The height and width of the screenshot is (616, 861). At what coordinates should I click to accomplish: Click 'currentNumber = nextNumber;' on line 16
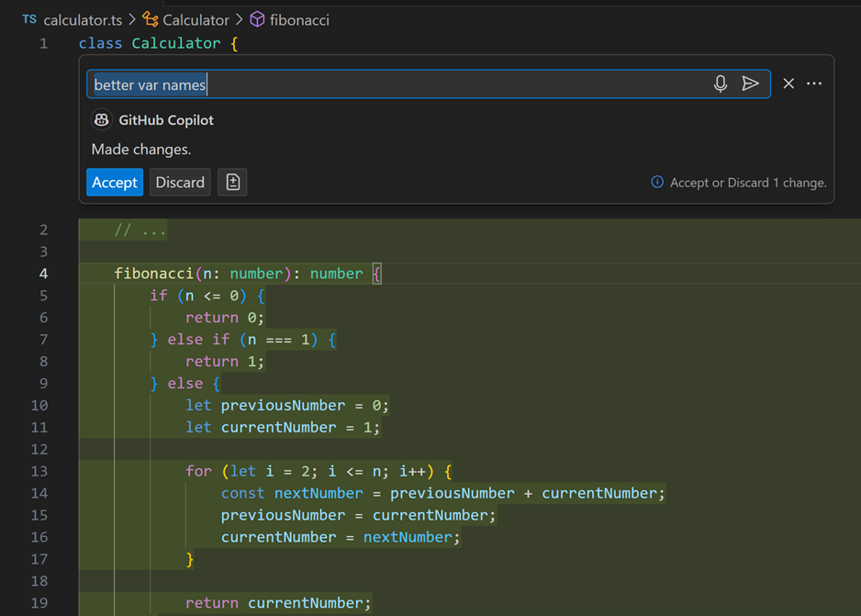(x=341, y=537)
